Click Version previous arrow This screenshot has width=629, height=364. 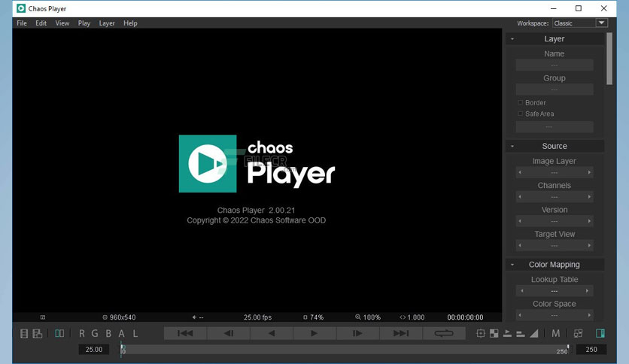[x=520, y=221]
